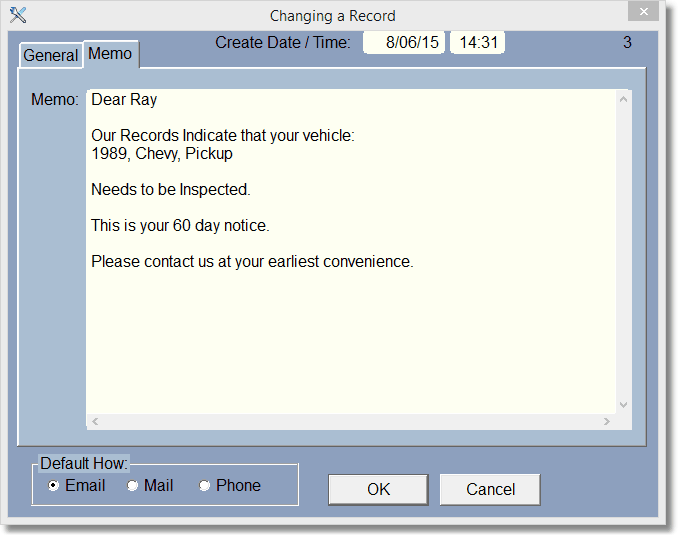Click the memo vertical scrollbar track
678x537 pixels.
pos(624,250)
